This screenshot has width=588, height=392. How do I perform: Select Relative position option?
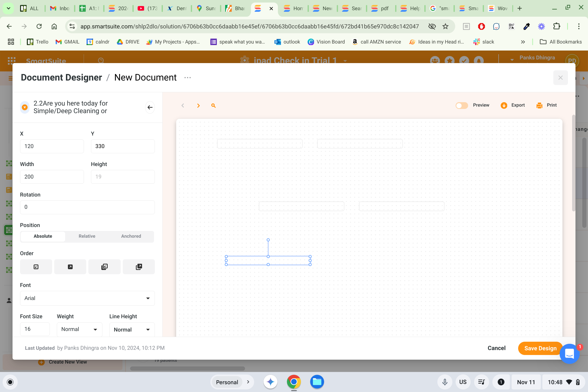[87, 236]
